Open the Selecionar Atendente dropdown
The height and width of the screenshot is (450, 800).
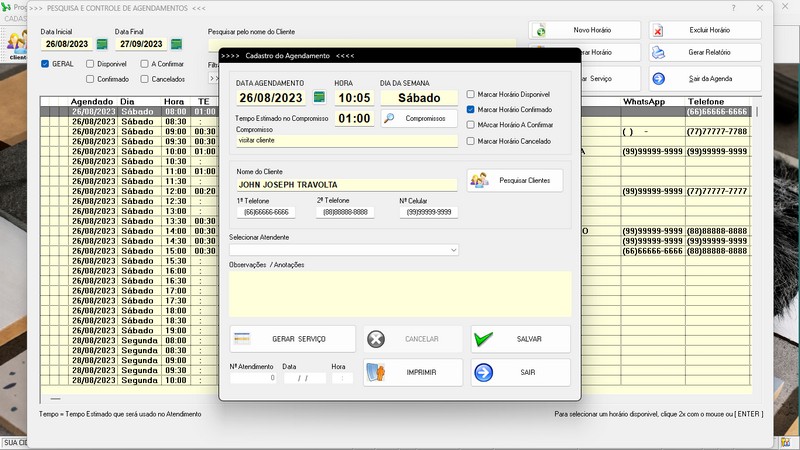[x=343, y=250]
